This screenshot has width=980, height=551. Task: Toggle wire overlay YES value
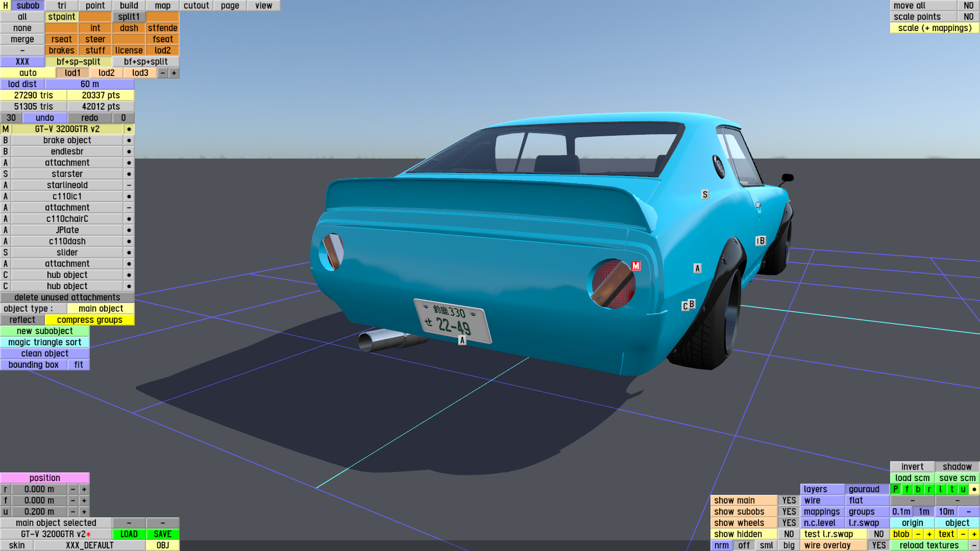point(878,545)
